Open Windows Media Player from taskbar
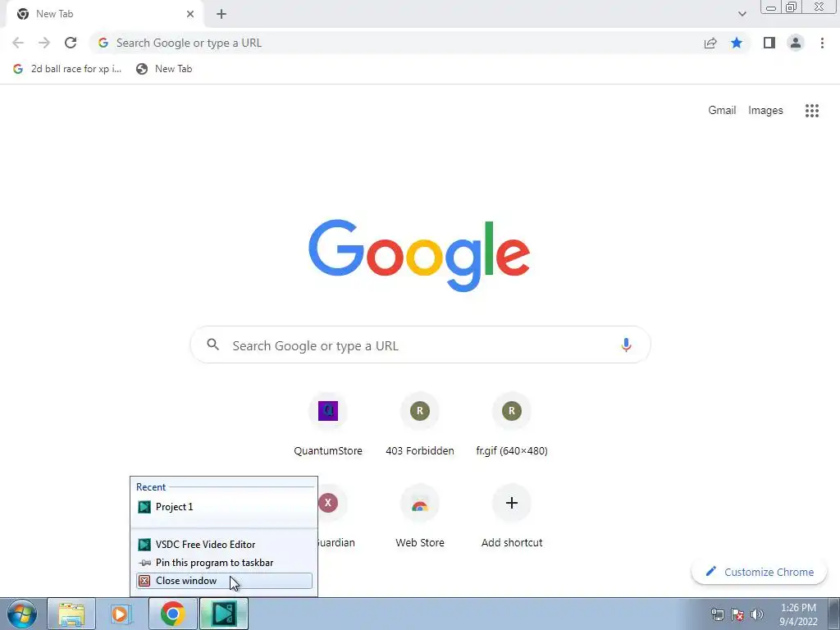 coord(121,614)
